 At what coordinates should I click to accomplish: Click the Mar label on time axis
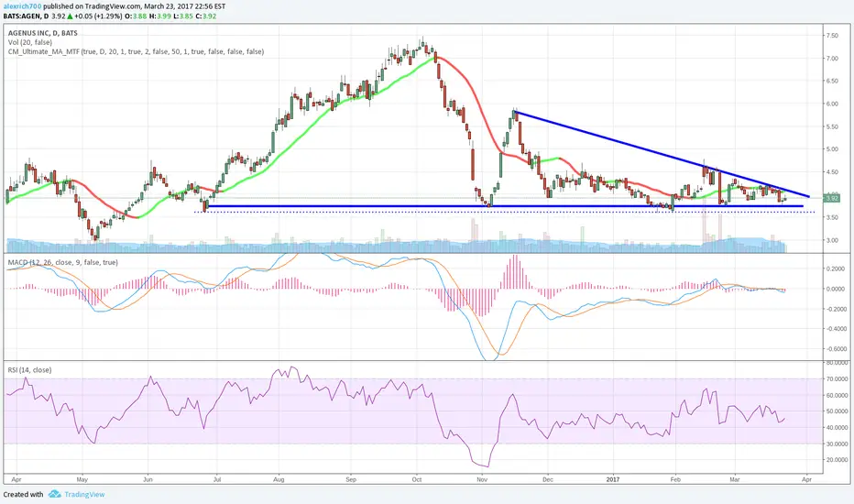pos(735,479)
